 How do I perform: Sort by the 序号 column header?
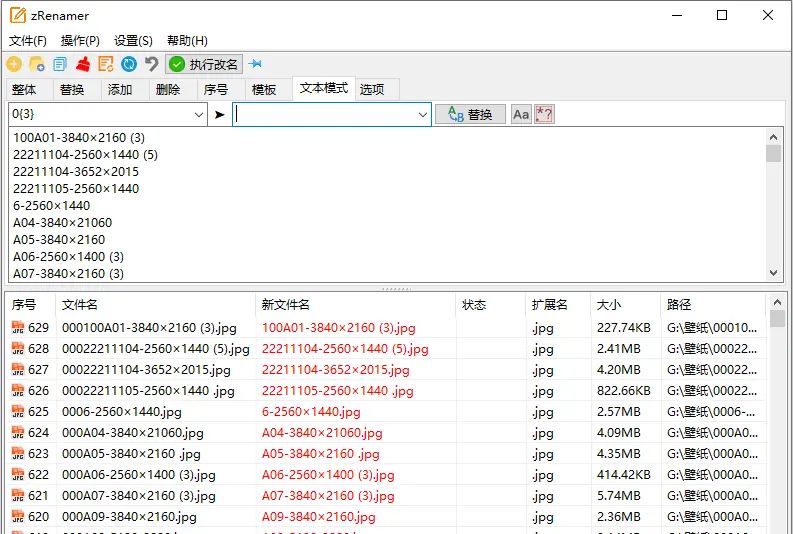tap(30, 304)
